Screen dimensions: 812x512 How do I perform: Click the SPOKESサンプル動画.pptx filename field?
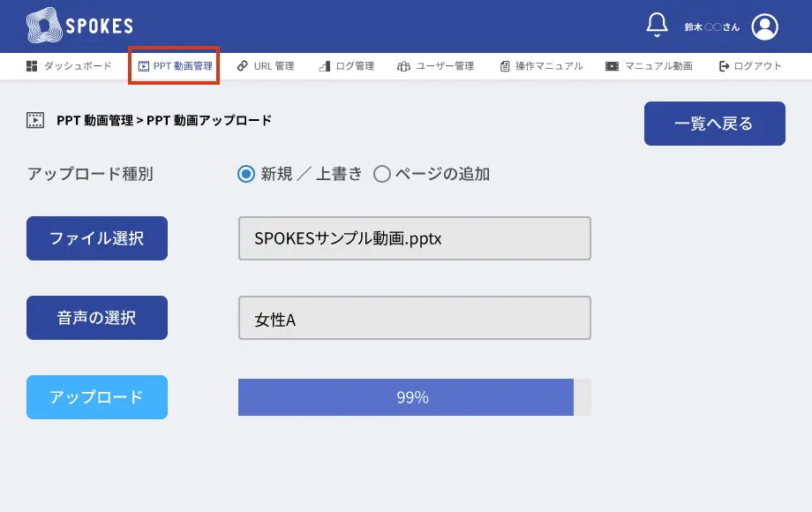point(414,238)
